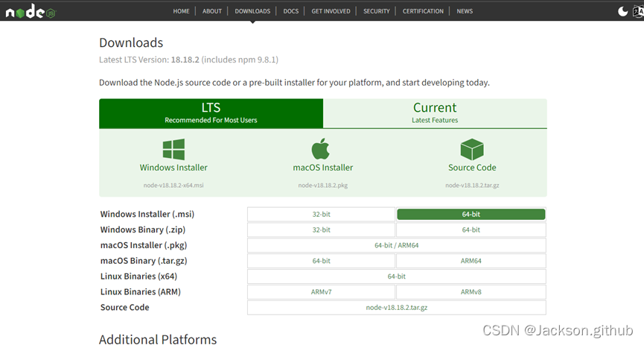Click node-v18.18.2.tar.gz Source Code row link

396,308
